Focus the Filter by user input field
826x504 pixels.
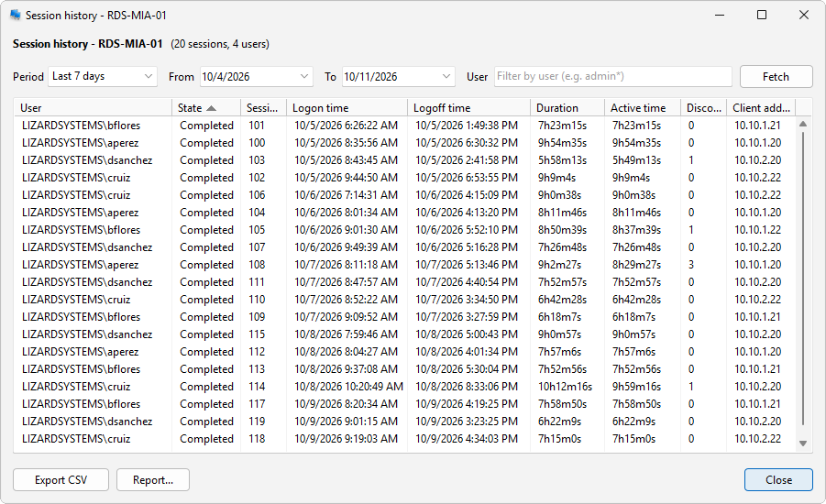click(613, 76)
